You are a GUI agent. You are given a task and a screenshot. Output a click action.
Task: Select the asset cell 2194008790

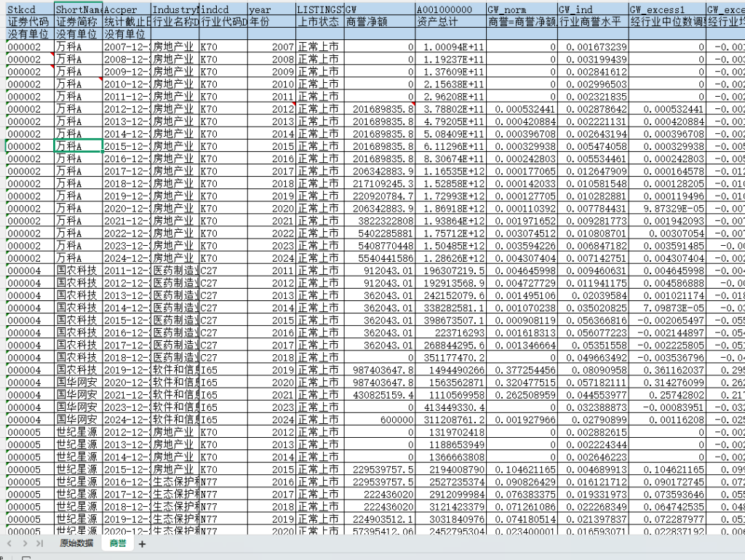(x=451, y=469)
